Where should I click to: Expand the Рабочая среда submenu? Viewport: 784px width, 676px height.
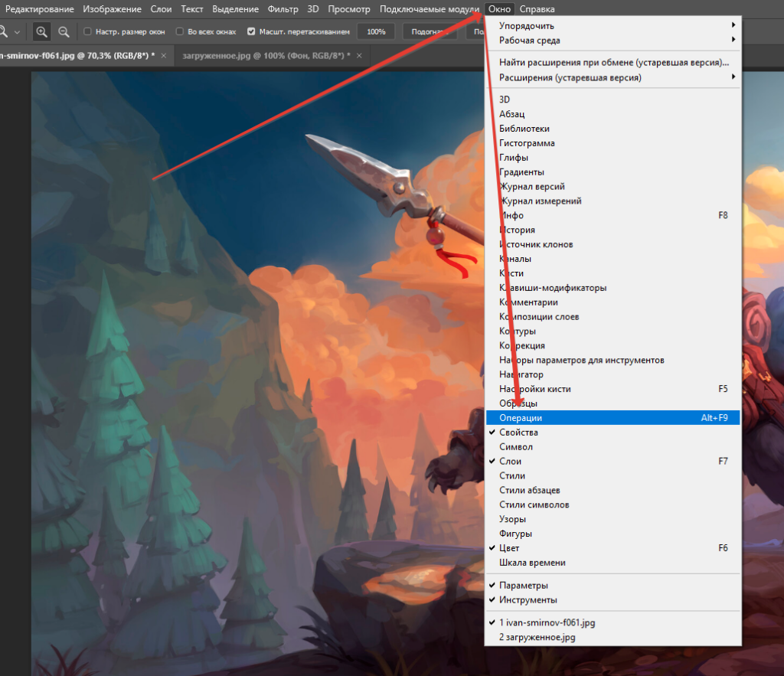(x=613, y=40)
